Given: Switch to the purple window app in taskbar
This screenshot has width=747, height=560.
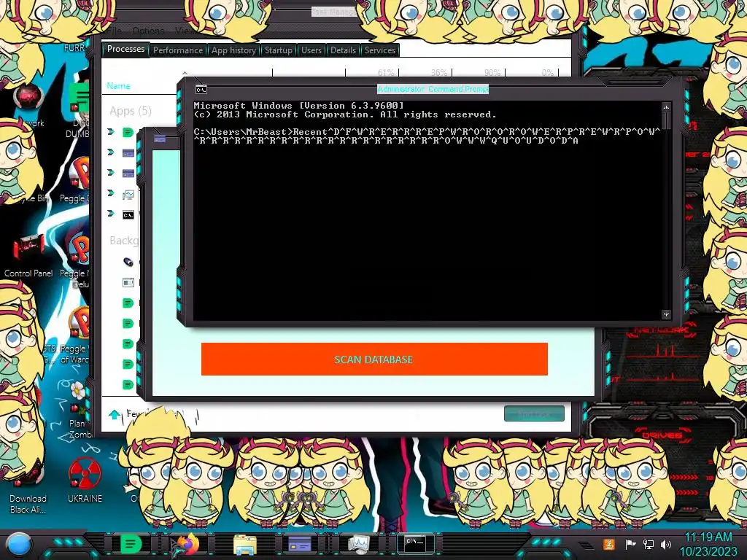Looking at the screenshot, I should point(300,544).
